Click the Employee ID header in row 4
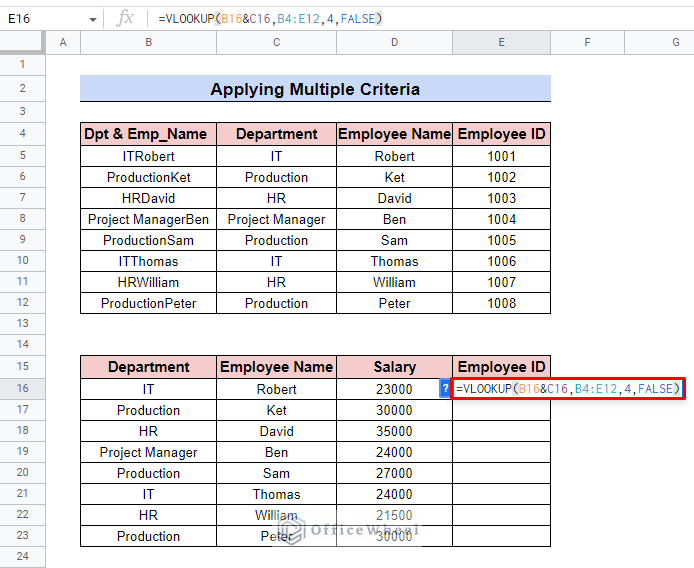Screen dimensions: 694x568 pyautogui.click(x=501, y=134)
